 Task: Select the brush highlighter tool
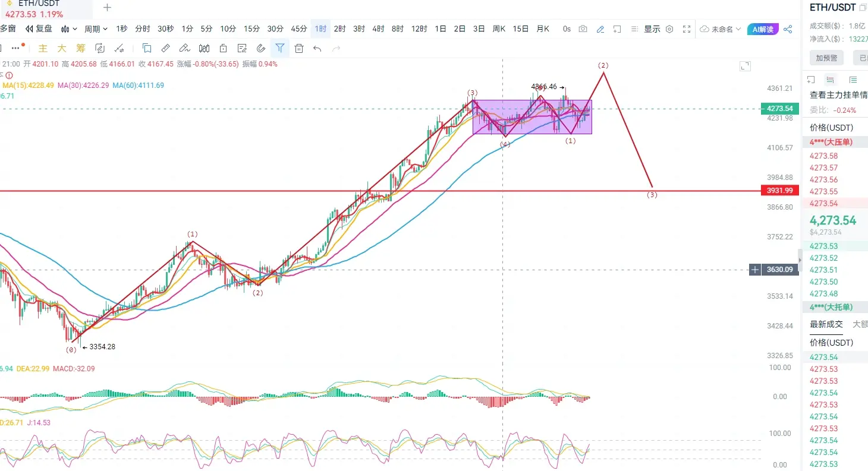[185, 48]
